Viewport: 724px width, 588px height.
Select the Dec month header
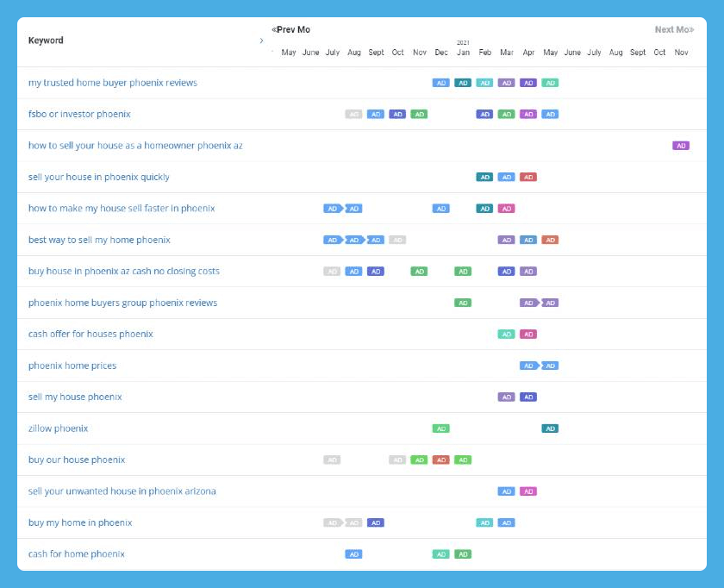441,53
